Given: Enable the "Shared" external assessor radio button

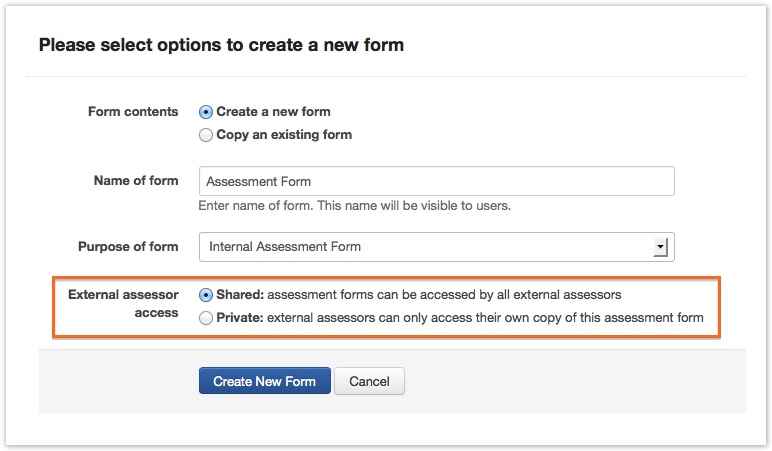Looking at the screenshot, I should (206, 295).
